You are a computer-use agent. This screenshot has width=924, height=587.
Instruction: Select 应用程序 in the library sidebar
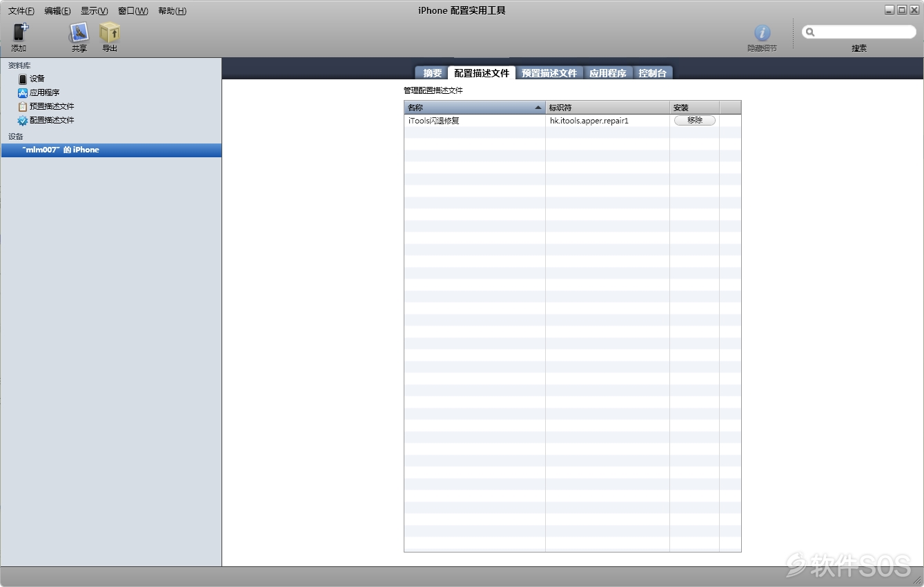click(45, 92)
